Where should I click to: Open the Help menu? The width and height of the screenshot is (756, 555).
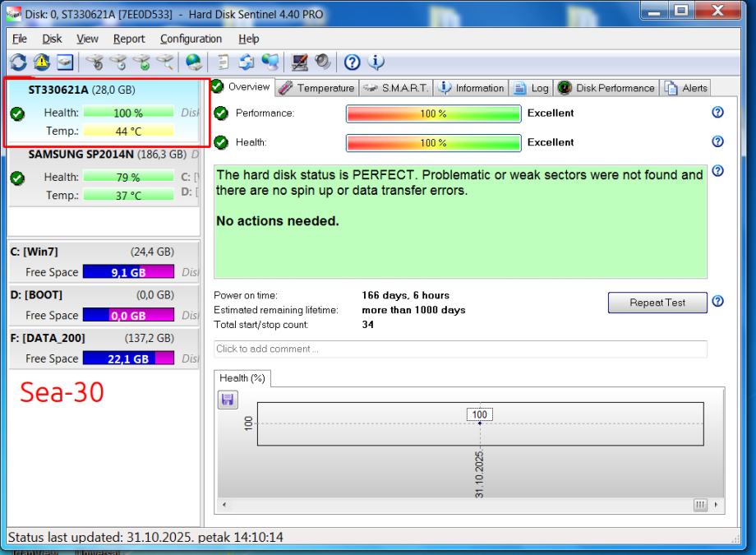coord(248,39)
